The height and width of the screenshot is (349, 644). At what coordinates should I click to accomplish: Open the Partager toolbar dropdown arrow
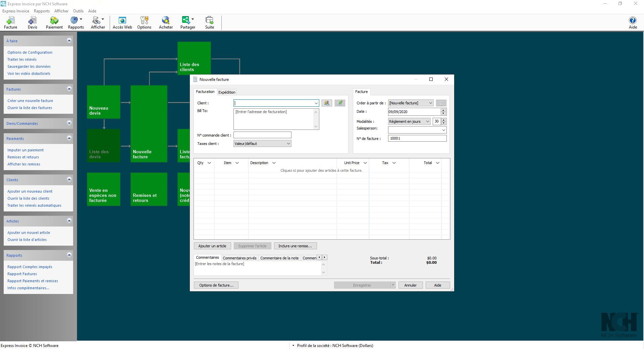point(193,19)
